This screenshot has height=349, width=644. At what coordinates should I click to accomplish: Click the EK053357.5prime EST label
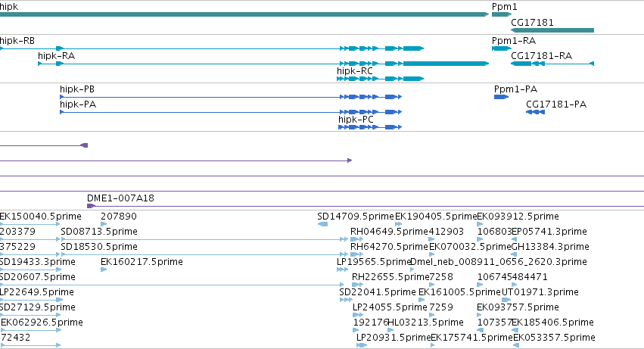click(554, 338)
